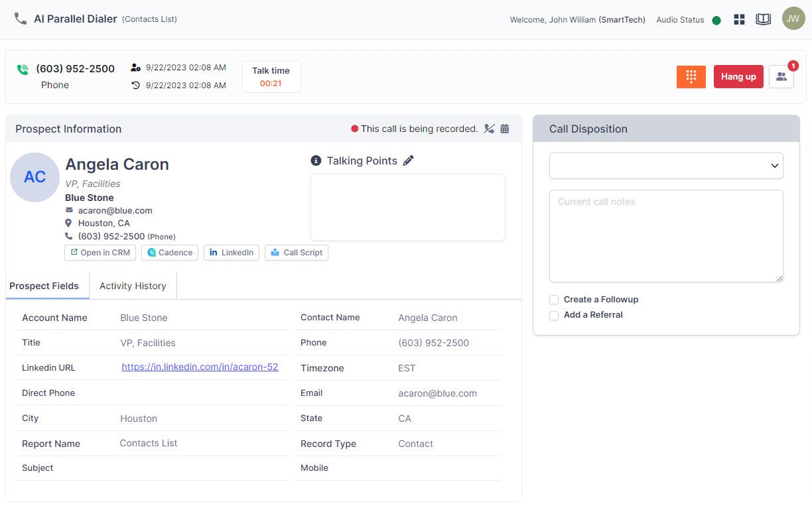The image size is (812, 506).
Task: Open the knowledge base book icon
Action: tap(763, 19)
